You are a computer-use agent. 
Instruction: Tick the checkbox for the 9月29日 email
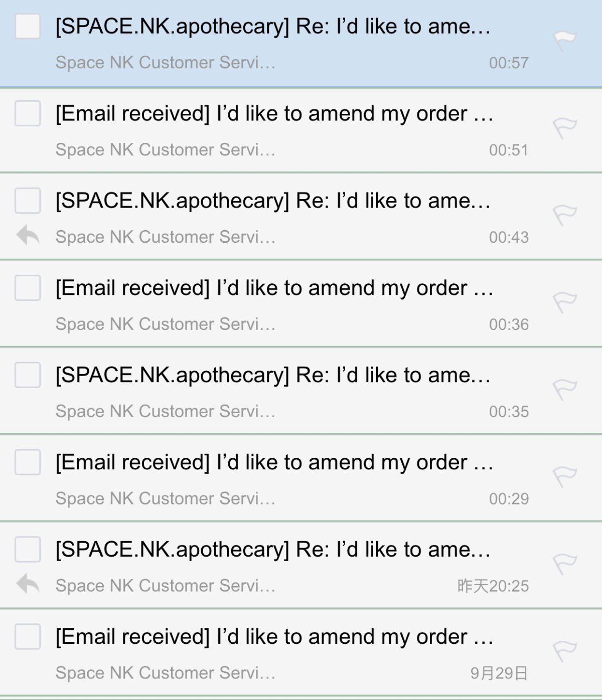(x=28, y=637)
